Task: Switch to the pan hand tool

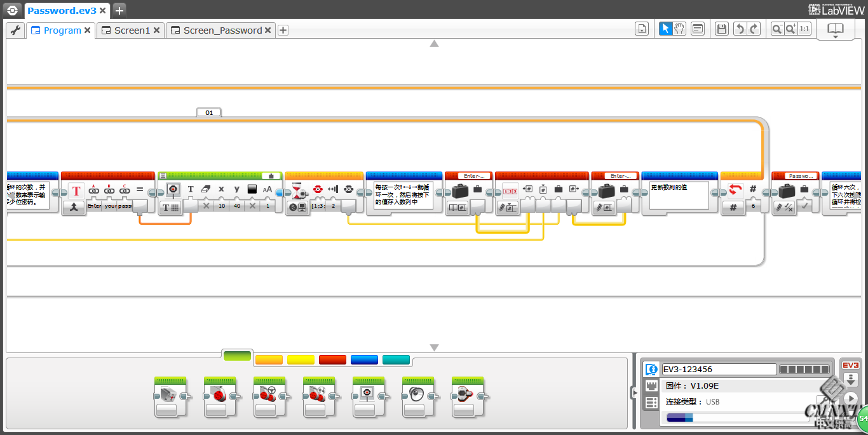Action: tap(679, 29)
